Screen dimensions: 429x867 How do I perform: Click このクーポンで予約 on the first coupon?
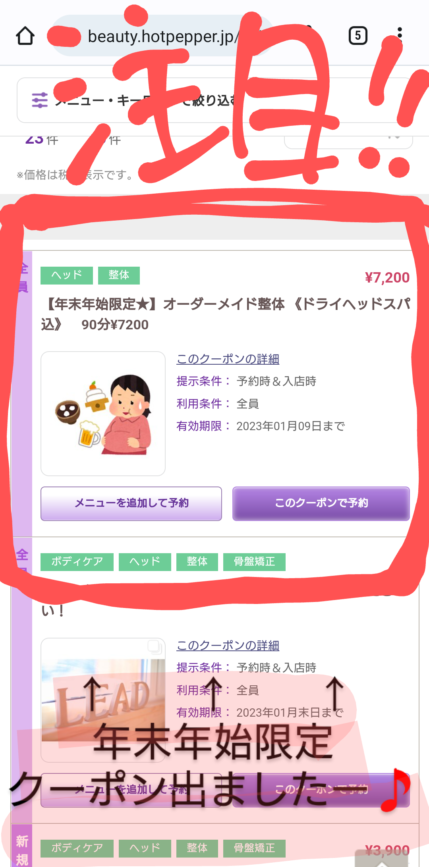pos(321,503)
